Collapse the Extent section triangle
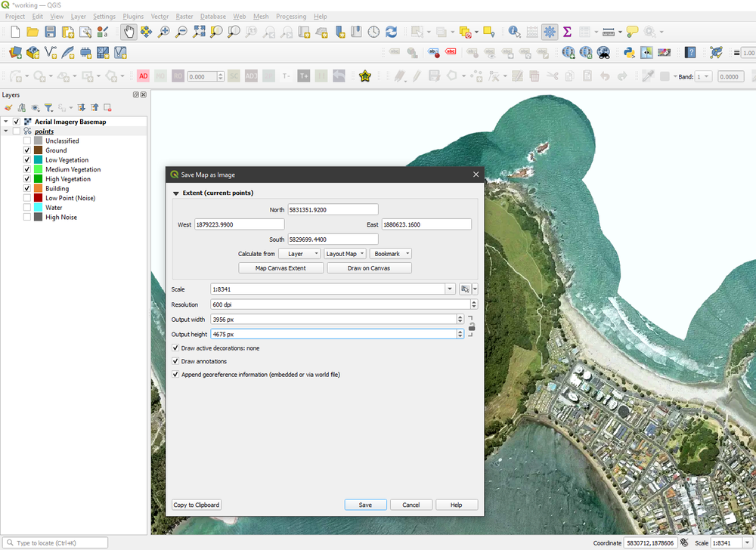The image size is (756, 550). point(175,193)
